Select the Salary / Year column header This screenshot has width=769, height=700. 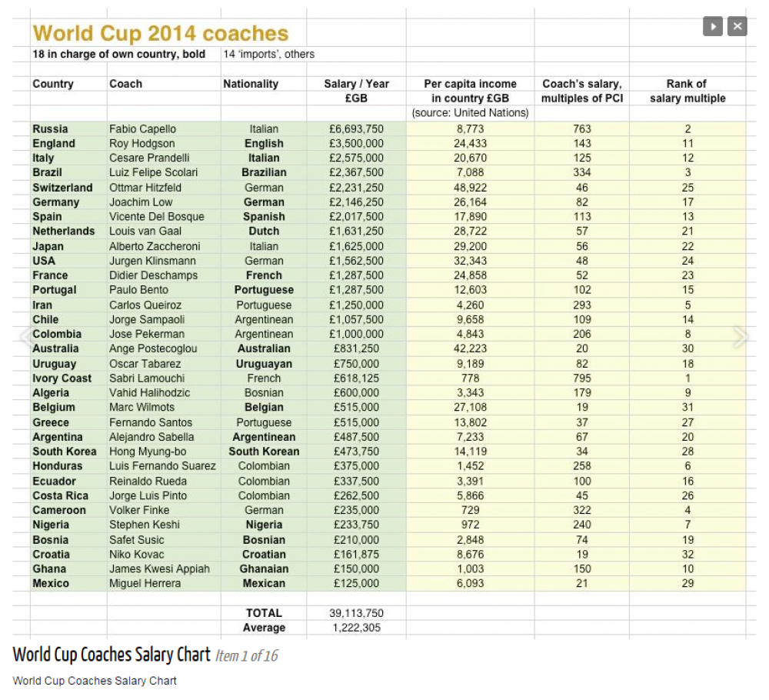coord(357,91)
